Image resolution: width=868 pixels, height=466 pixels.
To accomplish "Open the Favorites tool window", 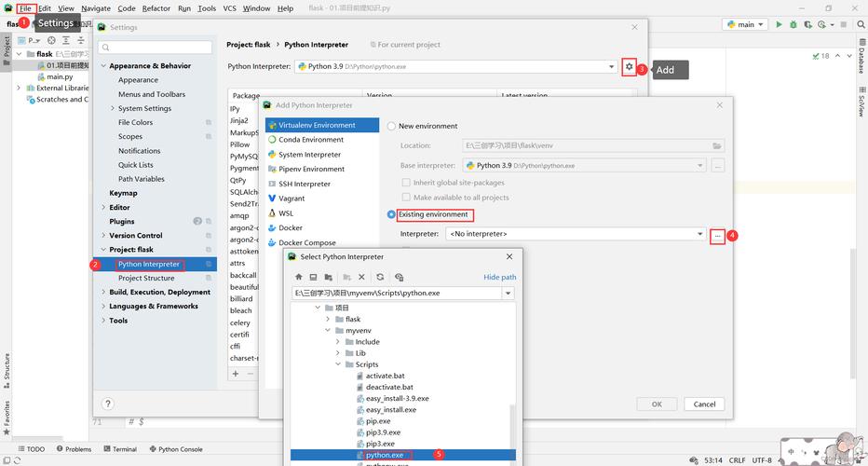I will (x=7, y=418).
